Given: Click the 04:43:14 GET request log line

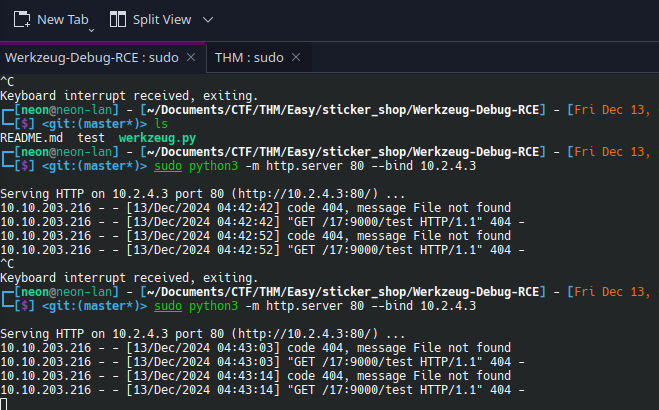Looking at the screenshot, I should [262, 390].
